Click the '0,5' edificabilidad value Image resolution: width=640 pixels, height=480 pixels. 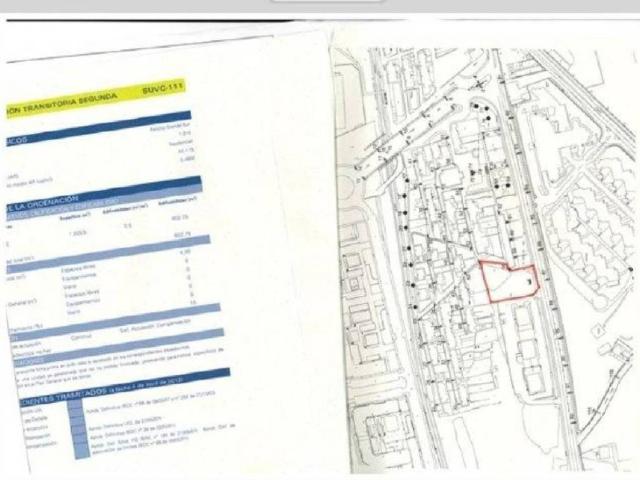pyautogui.click(x=128, y=226)
